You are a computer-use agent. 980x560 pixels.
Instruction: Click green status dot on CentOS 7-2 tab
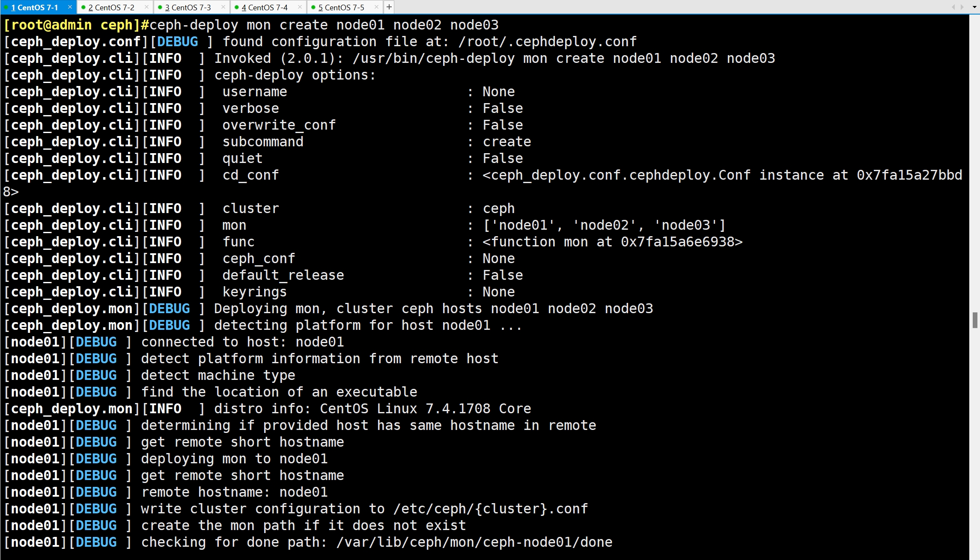(83, 7)
